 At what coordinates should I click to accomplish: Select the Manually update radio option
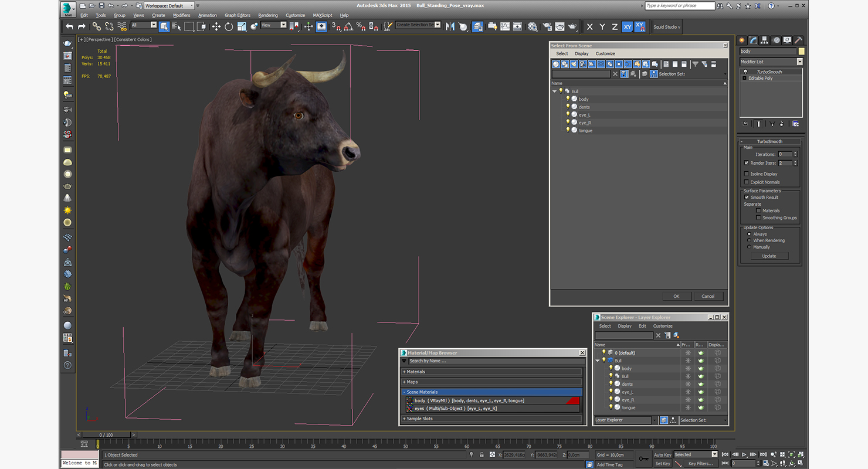pyautogui.click(x=749, y=247)
